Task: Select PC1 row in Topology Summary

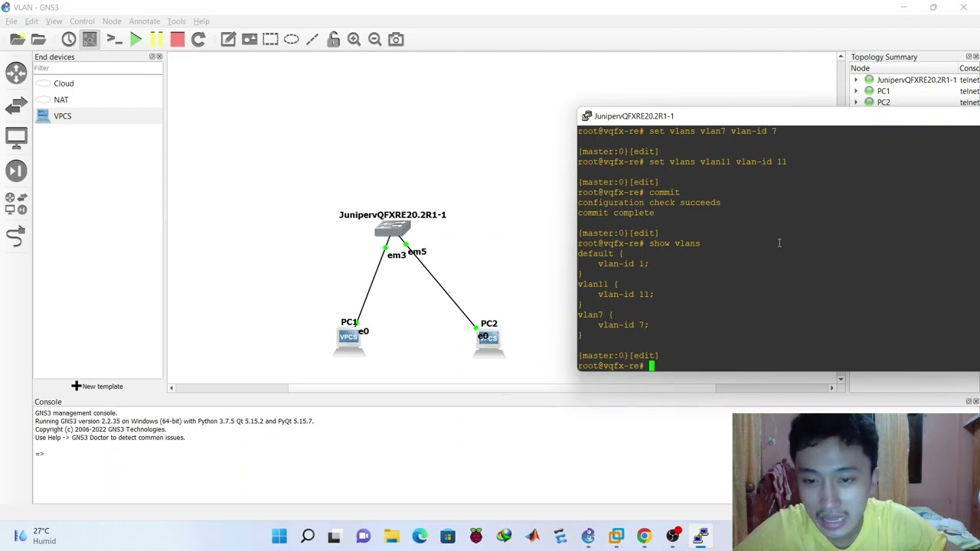Action: coord(914,91)
